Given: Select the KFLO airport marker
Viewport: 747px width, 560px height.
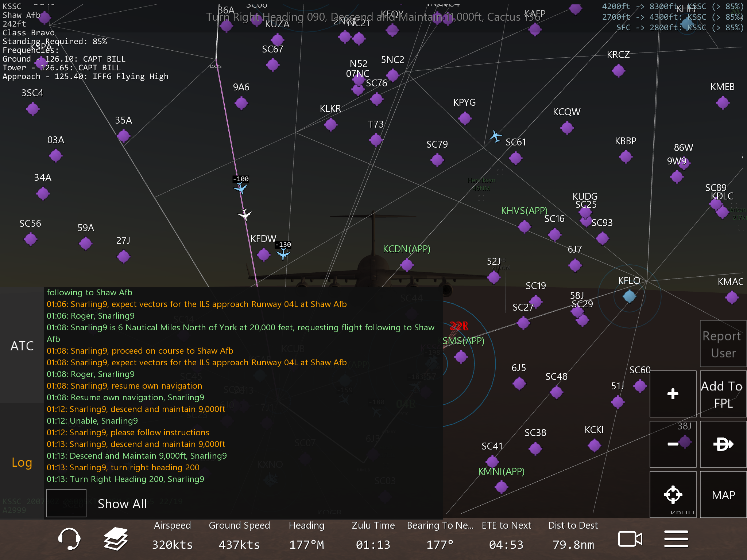Looking at the screenshot, I should point(629,296).
